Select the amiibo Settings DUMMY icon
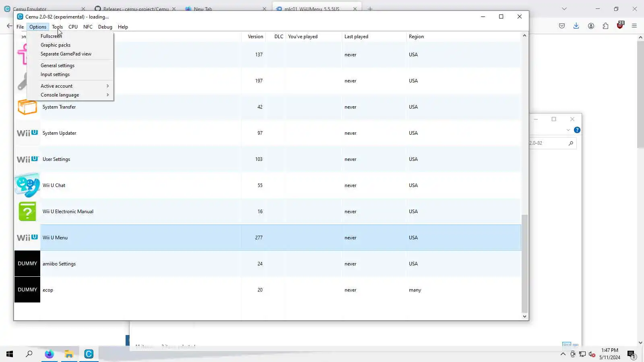 coord(27,263)
